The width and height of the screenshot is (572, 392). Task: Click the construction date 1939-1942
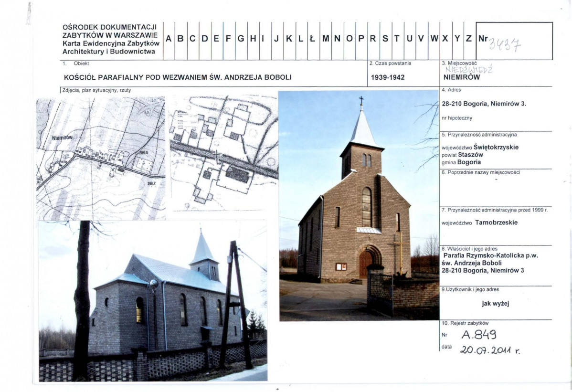pyautogui.click(x=388, y=77)
